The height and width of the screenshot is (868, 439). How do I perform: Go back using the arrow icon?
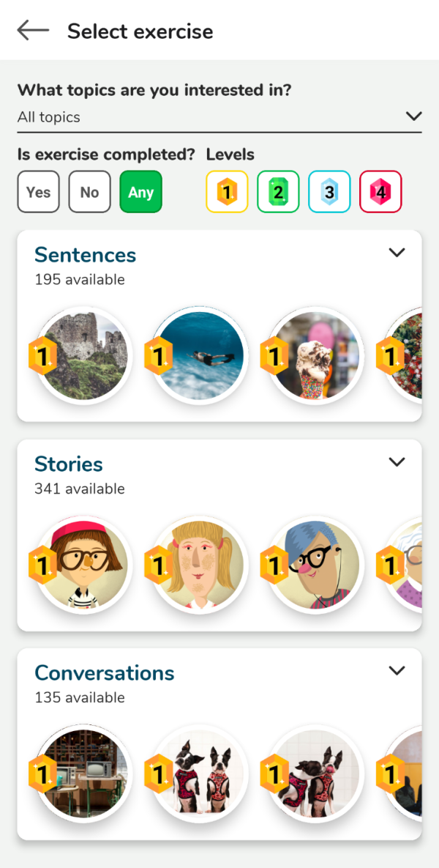tap(33, 31)
